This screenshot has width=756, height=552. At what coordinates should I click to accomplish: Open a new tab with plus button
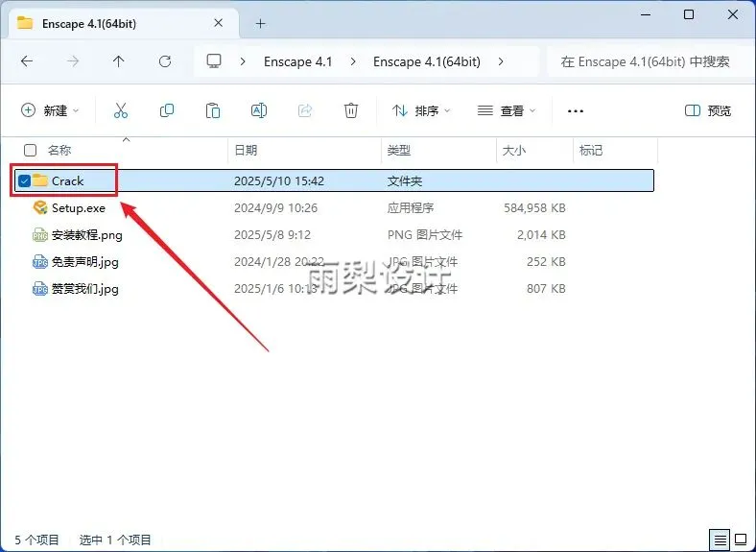(x=260, y=23)
